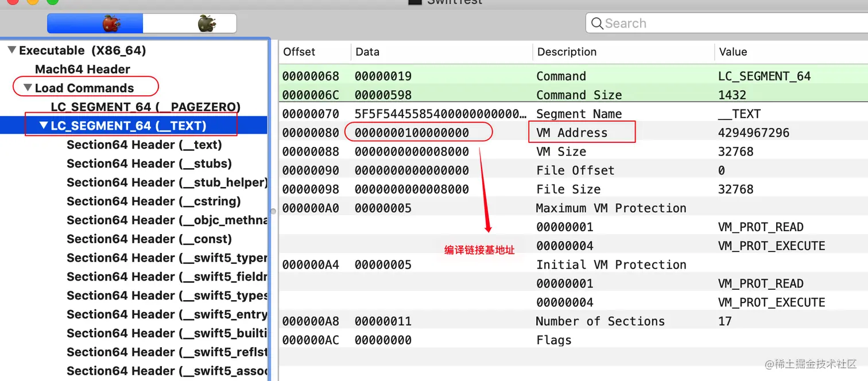Open Section64 Header (__objc_methname)
The image size is (868, 381).
point(167,220)
